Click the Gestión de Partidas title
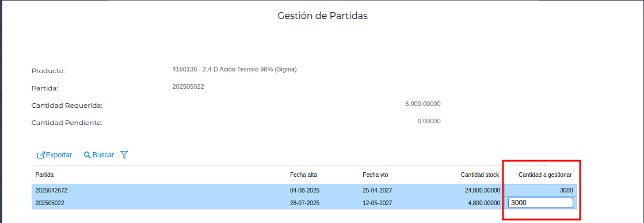The width and height of the screenshot is (644, 223). click(322, 16)
